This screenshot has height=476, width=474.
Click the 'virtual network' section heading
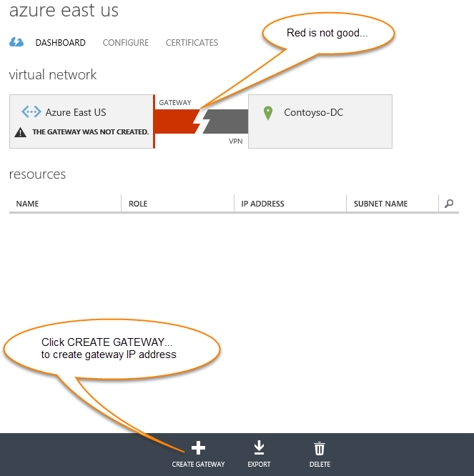[x=52, y=74]
